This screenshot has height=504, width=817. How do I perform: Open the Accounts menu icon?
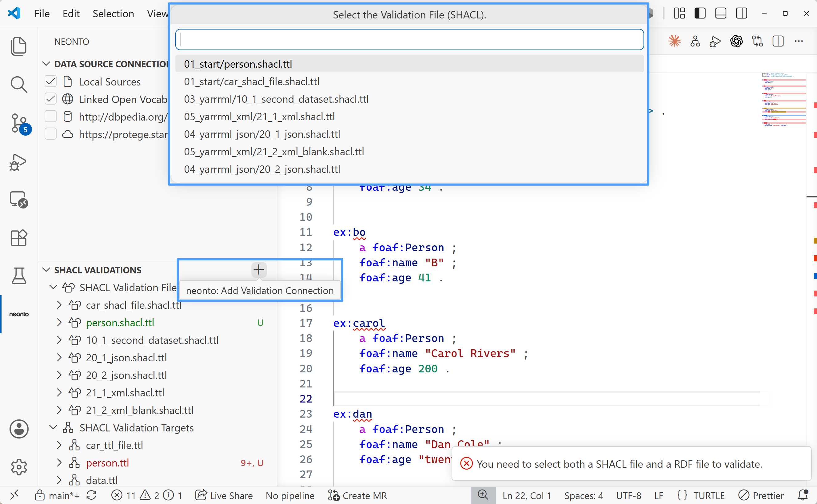click(19, 429)
